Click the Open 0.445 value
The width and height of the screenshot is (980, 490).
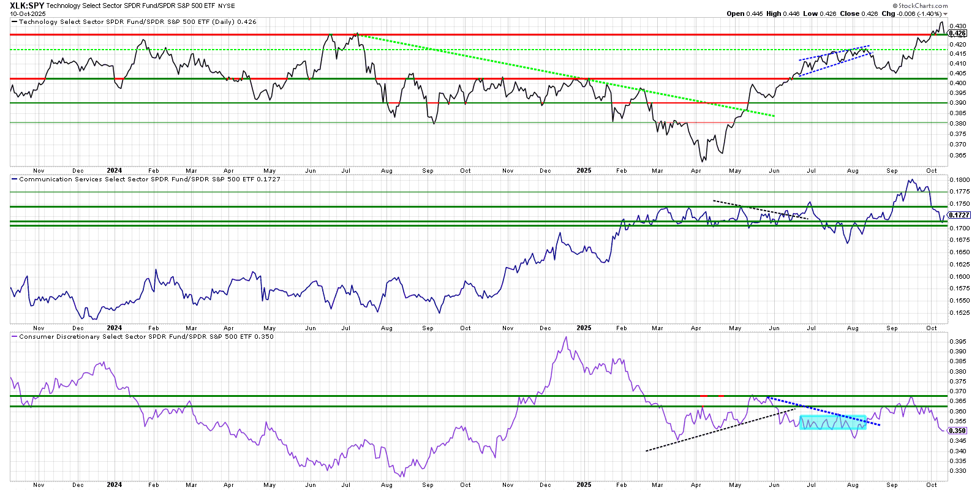[744, 13]
